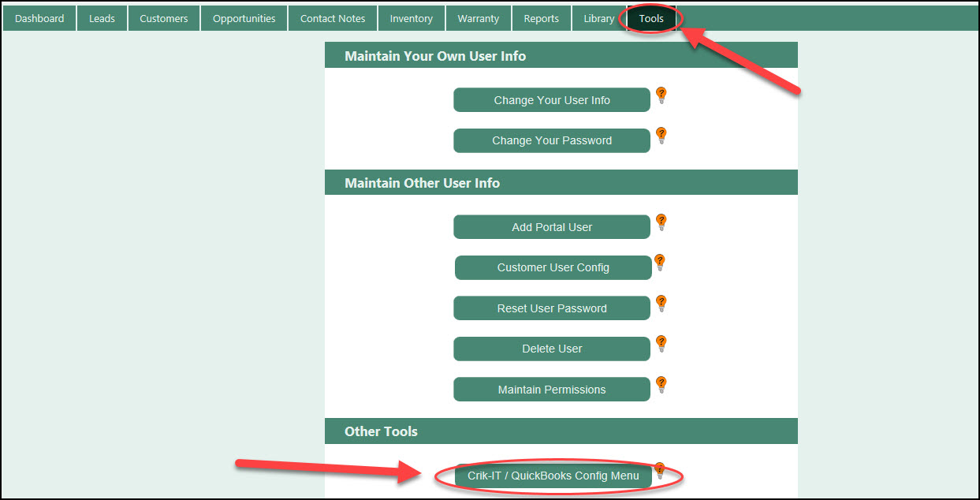The image size is (980, 500).
Task: Click help lightbulb next to Delete User
Action: pos(661,344)
